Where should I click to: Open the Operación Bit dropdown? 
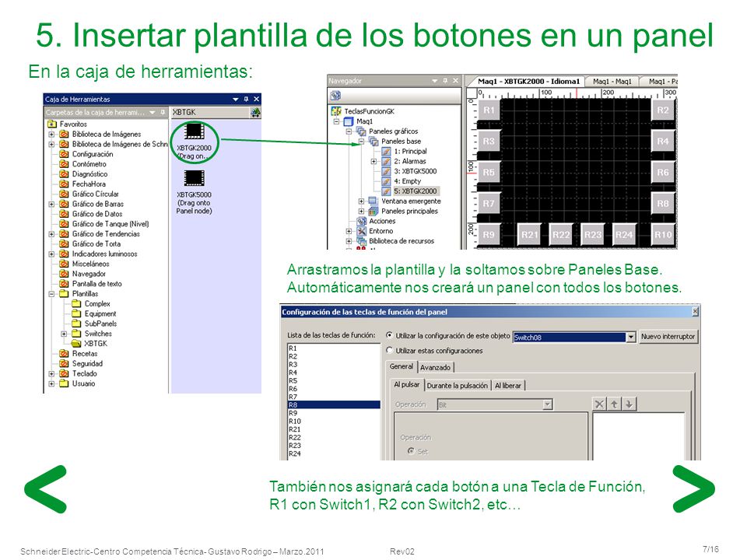(548, 404)
